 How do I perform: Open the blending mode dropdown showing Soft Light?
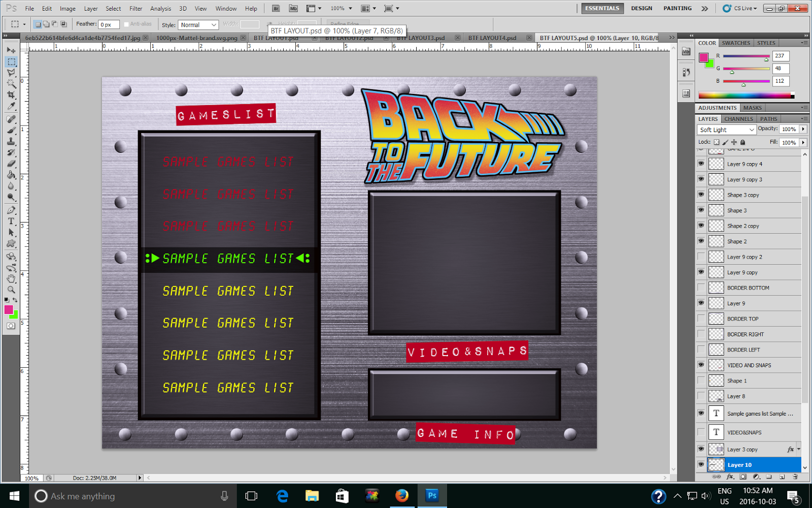[726, 130]
